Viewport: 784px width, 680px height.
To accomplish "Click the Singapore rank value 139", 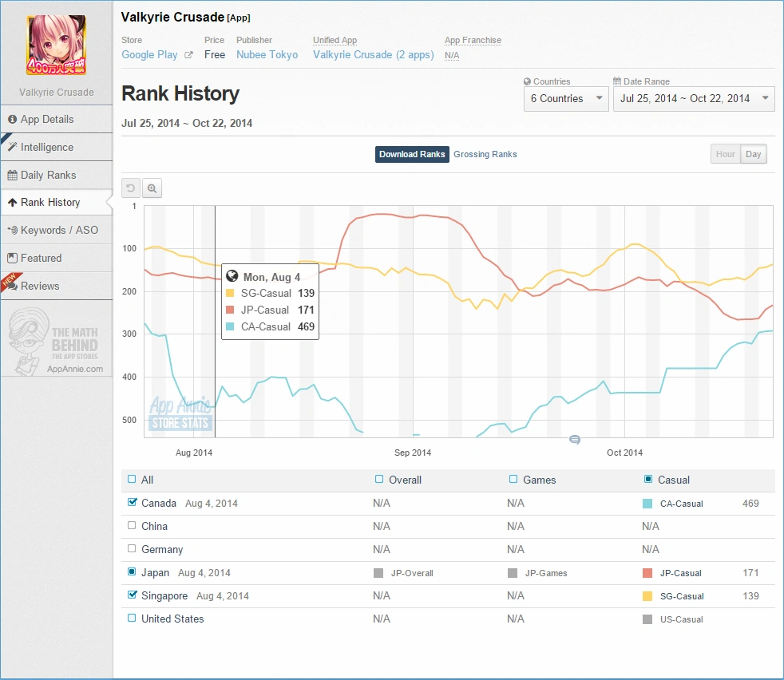I will pos(750,596).
